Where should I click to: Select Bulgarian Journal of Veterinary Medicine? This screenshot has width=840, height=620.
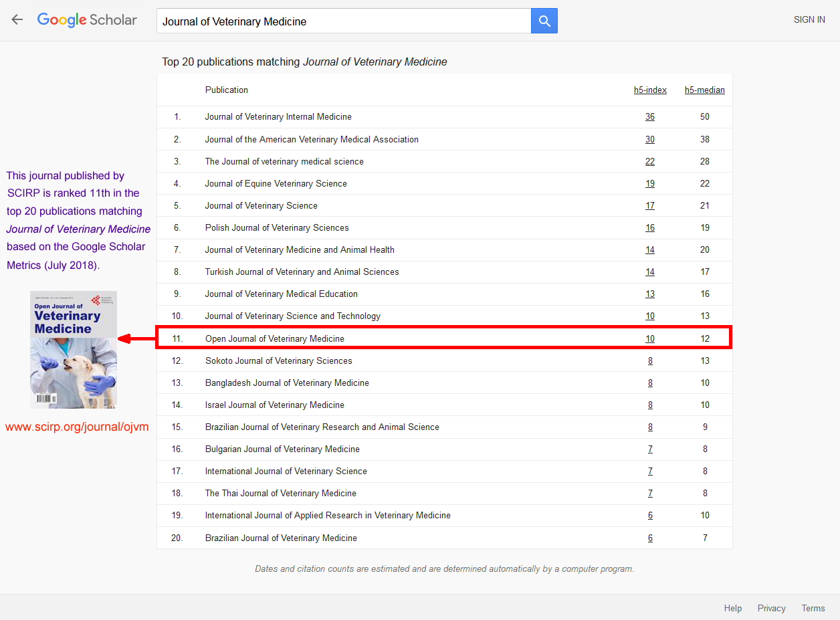(282, 449)
